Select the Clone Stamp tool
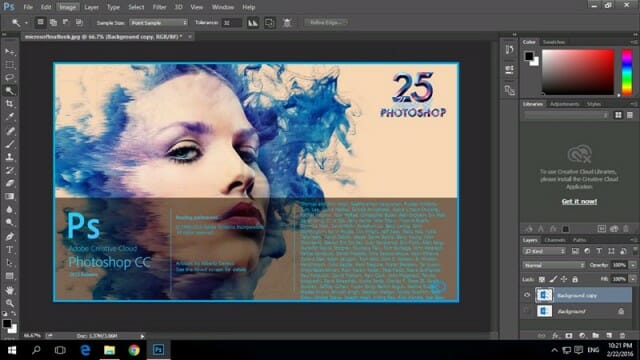640x360 pixels. (x=9, y=157)
